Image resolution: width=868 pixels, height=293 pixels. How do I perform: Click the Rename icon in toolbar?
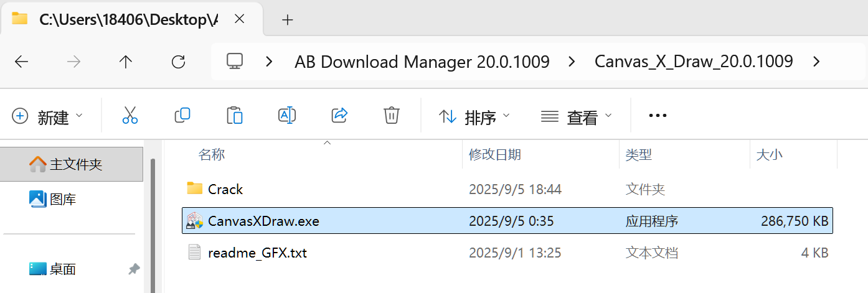(286, 116)
